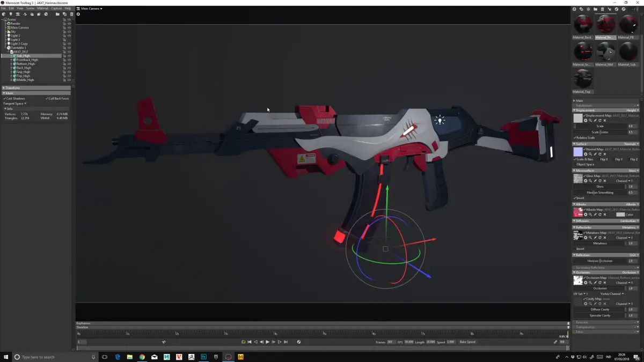Delete material using the materials trash icon
This screenshot has width=644, height=362.
602,9
